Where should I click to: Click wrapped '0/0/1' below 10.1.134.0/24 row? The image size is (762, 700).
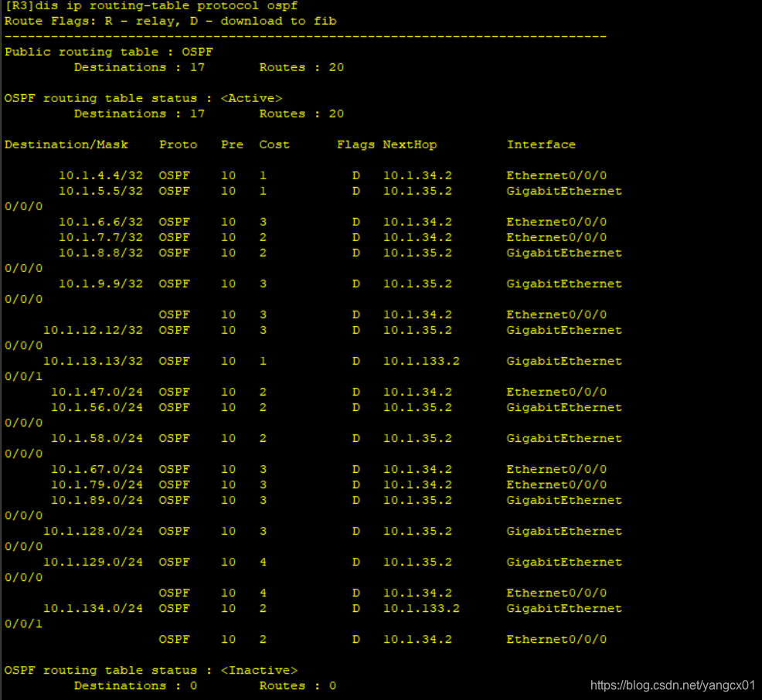pyautogui.click(x=23, y=624)
